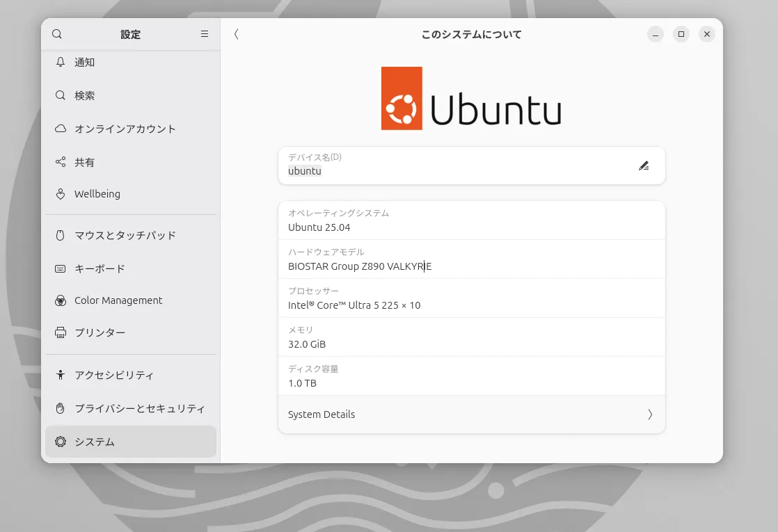Select システム in the sidebar
778x532 pixels.
pos(95,442)
